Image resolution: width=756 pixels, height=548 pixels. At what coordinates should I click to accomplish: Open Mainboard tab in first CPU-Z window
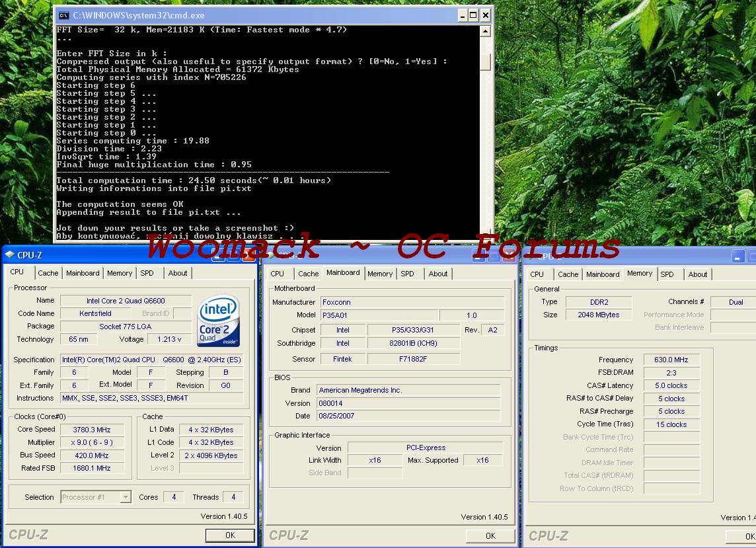(x=83, y=273)
